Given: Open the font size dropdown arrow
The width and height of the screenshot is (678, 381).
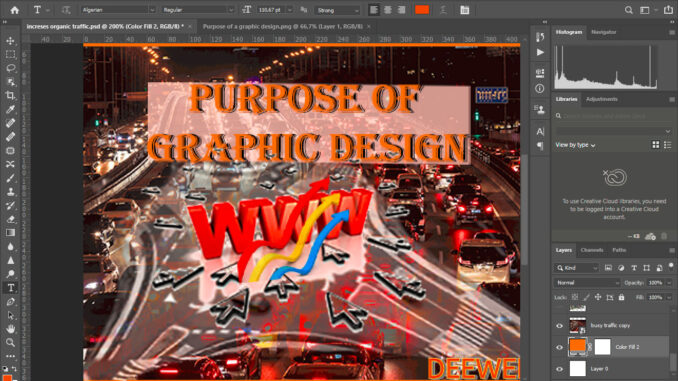Looking at the screenshot, I should pyautogui.click(x=290, y=10).
